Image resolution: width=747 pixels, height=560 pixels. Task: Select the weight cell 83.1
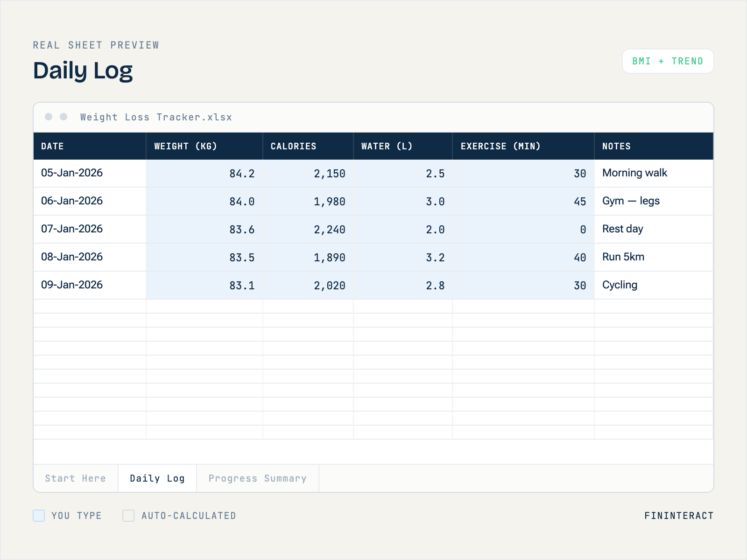[204, 285]
